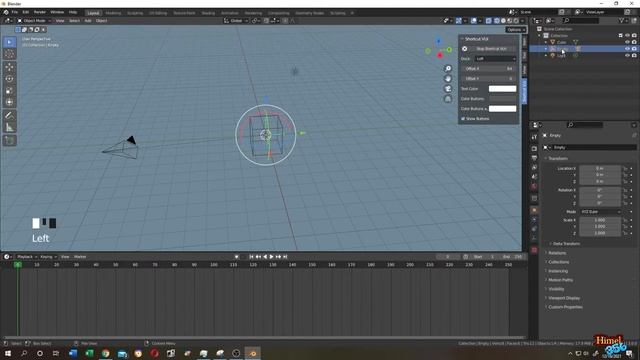This screenshot has height=360, width=640.
Task: Toggle viewport overlays button
Action: tap(473, 20)
